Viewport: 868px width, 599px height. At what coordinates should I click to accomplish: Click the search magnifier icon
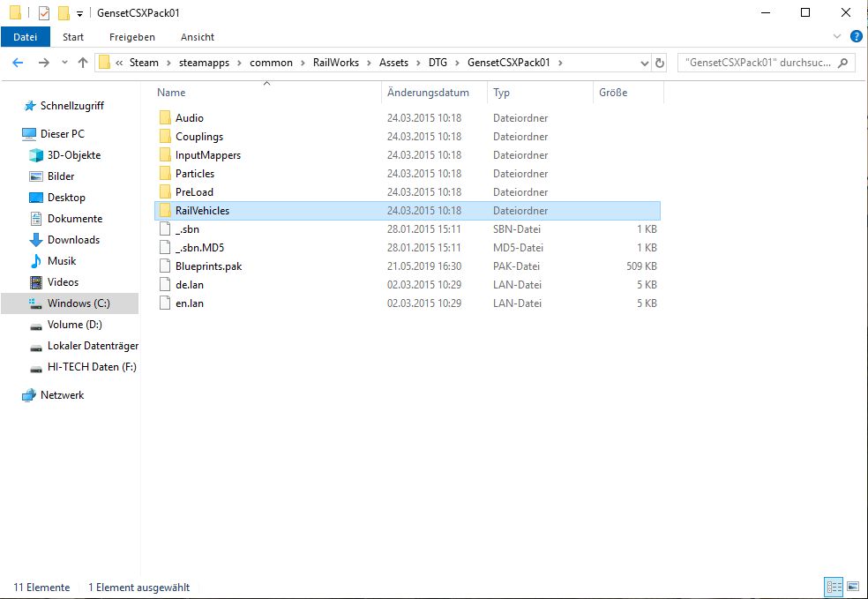(842, 63)
